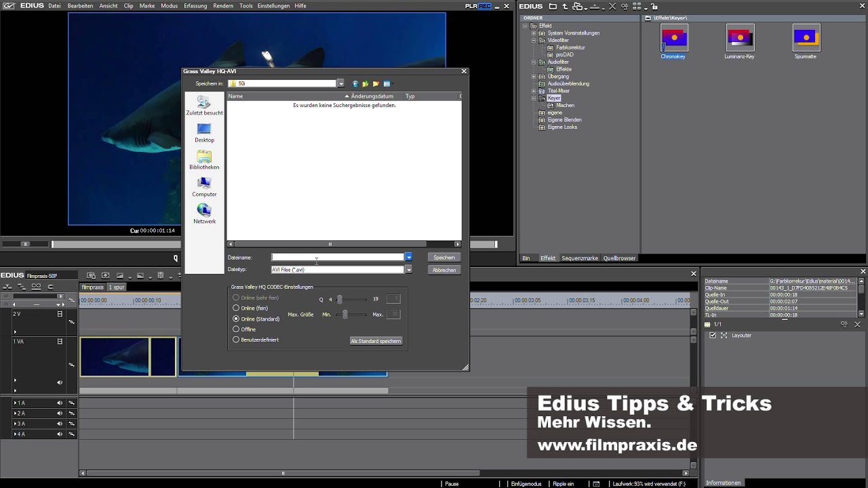Go to Desktop in save dialog sidebar
Screen dimensions: 868x488
pos(204,133)
